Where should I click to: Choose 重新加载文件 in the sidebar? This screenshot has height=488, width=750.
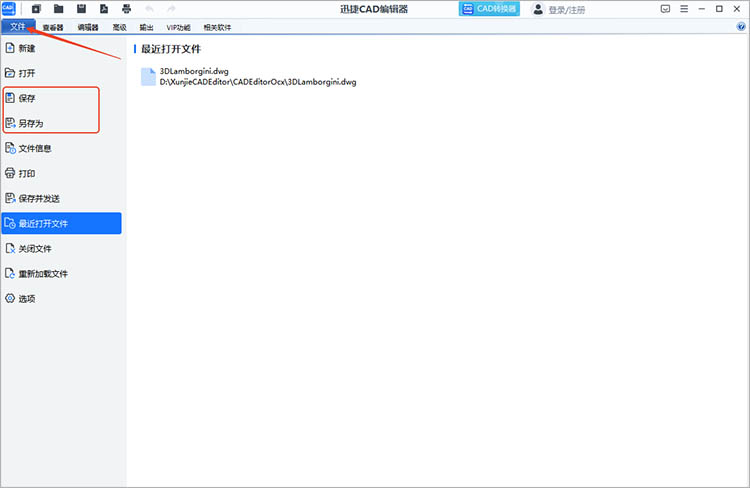click(61, 274)
